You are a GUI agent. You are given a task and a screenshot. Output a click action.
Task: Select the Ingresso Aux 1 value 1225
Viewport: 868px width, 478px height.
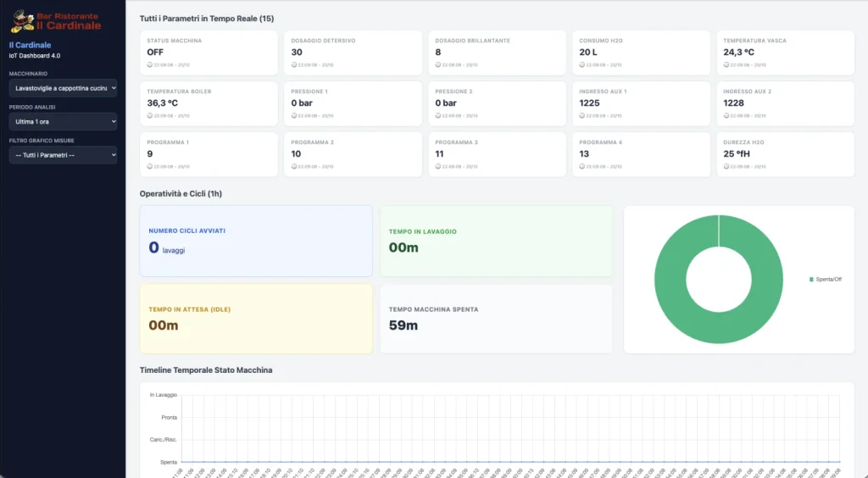point(590,103)
